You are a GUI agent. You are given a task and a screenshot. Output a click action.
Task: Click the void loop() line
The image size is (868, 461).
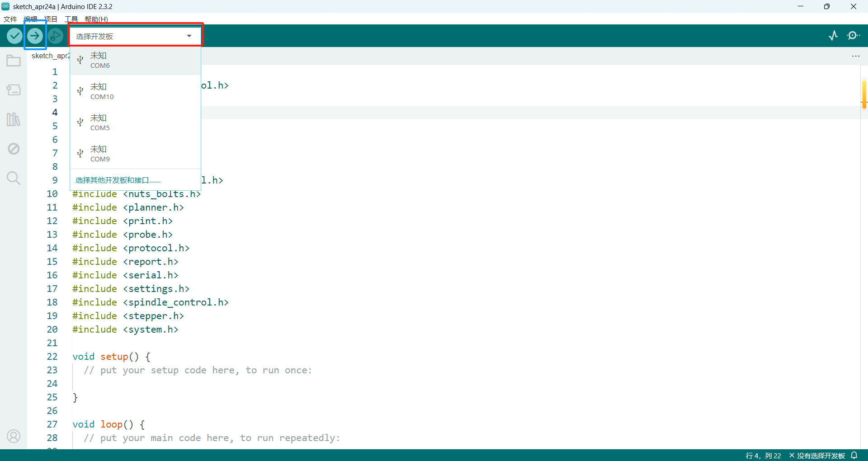pos(108,424)
